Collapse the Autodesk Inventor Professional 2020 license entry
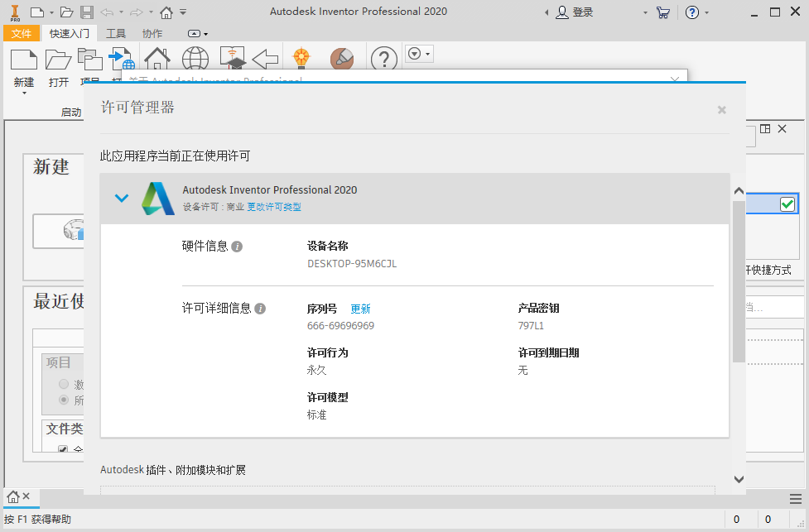The width and height of the screenshot is (809, 532). coord(122,199)
